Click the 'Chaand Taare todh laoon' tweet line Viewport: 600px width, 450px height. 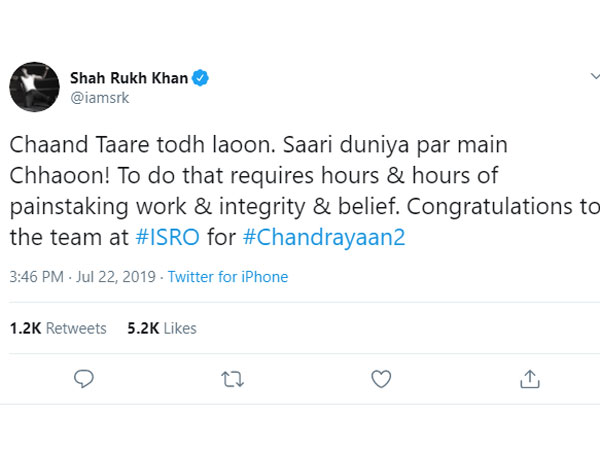click(x=142, y=145)
